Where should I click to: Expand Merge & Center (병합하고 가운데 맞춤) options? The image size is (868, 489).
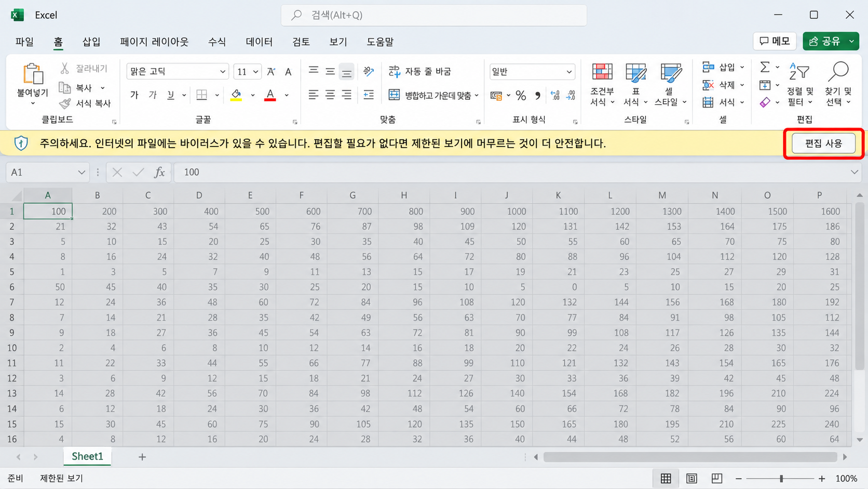click(477, 96)
